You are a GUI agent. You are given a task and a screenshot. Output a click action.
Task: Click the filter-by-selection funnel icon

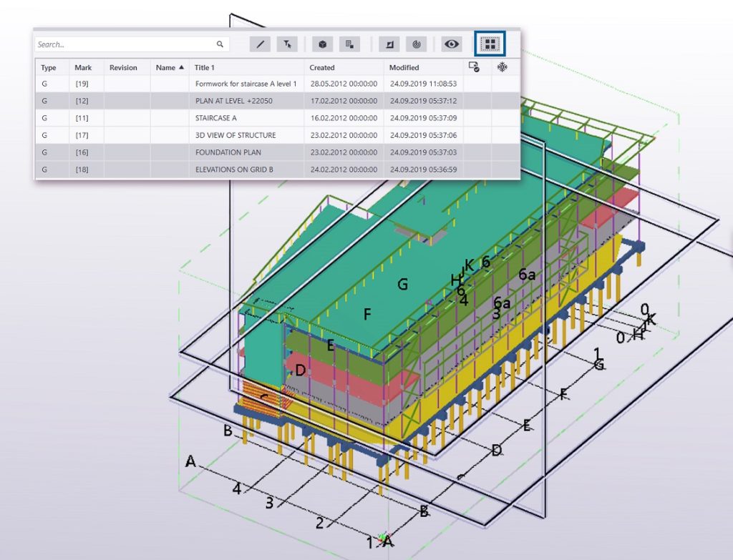pyautogui.click(x=287, y=44)
